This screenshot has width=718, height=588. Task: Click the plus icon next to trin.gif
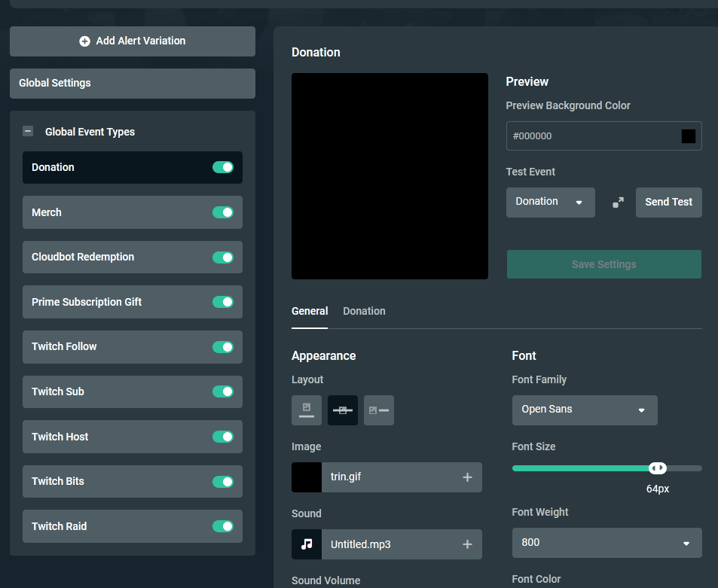(467, 477)
